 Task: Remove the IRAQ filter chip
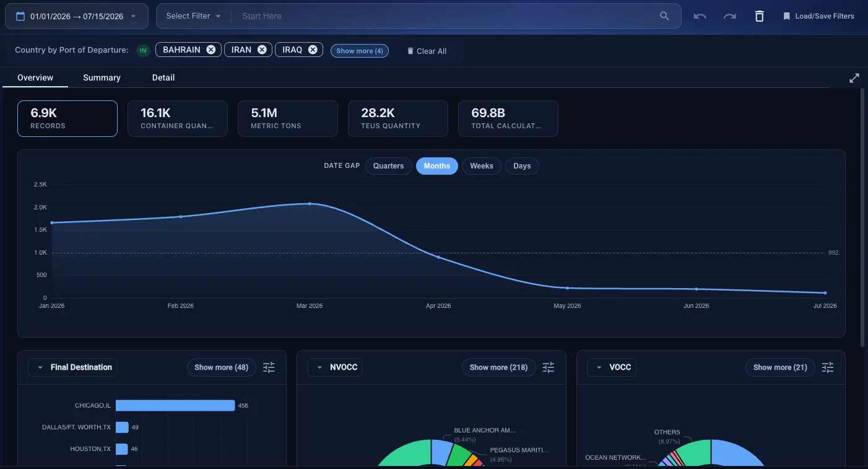313,50
